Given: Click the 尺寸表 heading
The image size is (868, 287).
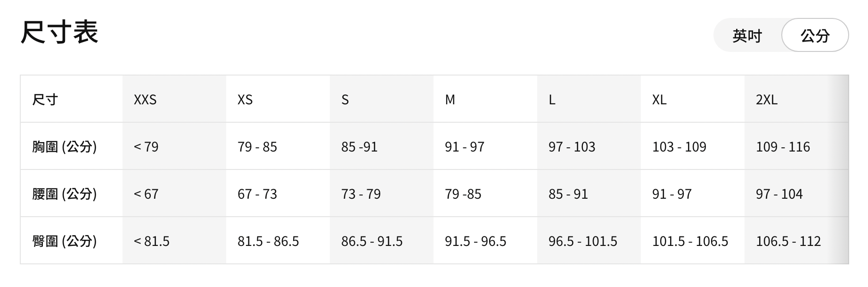Looking at the screenshot, I should tap(59, 33).
